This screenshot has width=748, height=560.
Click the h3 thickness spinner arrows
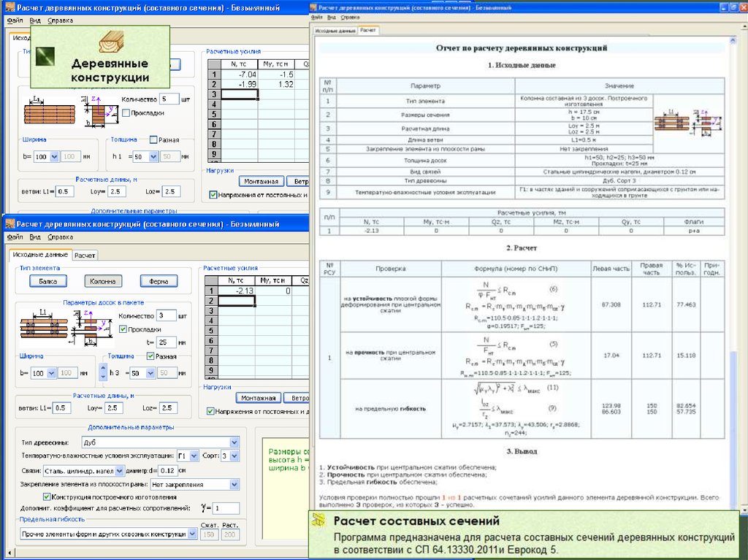coord(103,373)
